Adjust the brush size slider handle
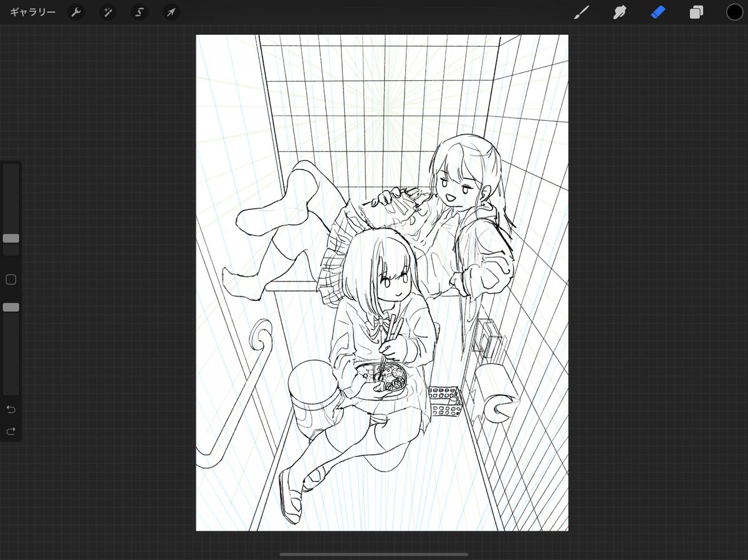 pos(11,239)
